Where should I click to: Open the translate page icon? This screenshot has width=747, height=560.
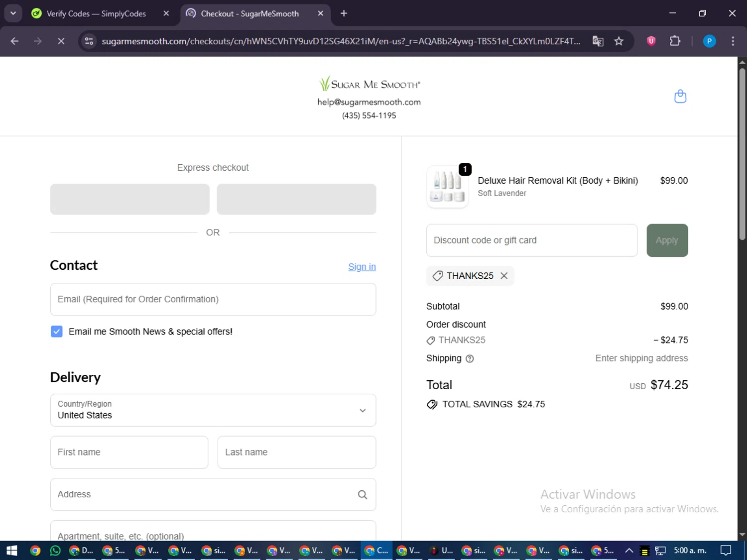pos(598,41)
